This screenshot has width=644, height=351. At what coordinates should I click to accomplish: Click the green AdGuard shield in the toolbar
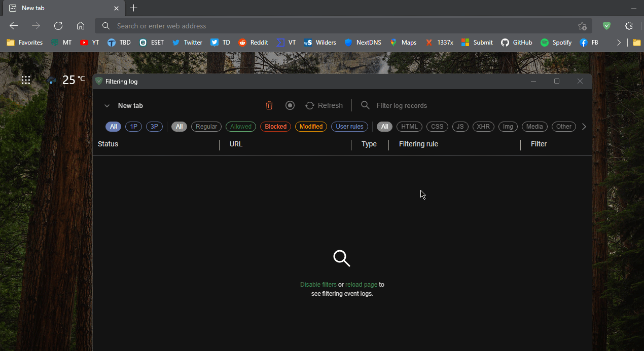[606, 25]
